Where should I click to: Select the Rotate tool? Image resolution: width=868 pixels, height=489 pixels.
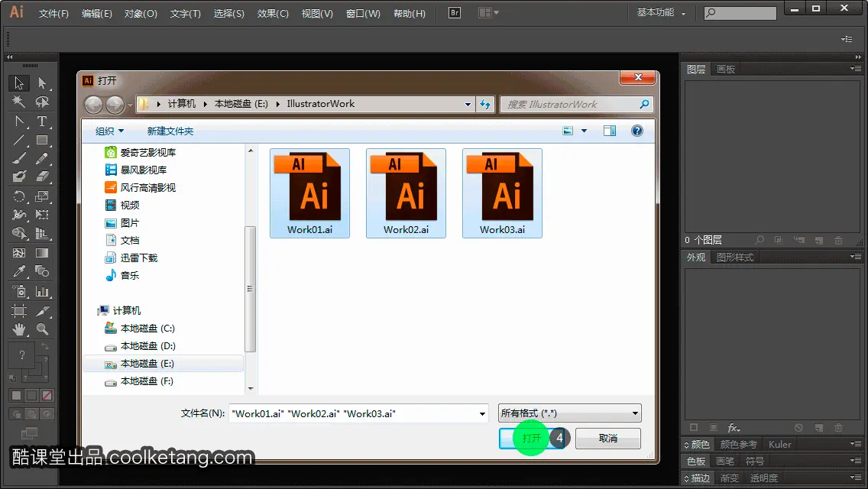pos(19,196)
